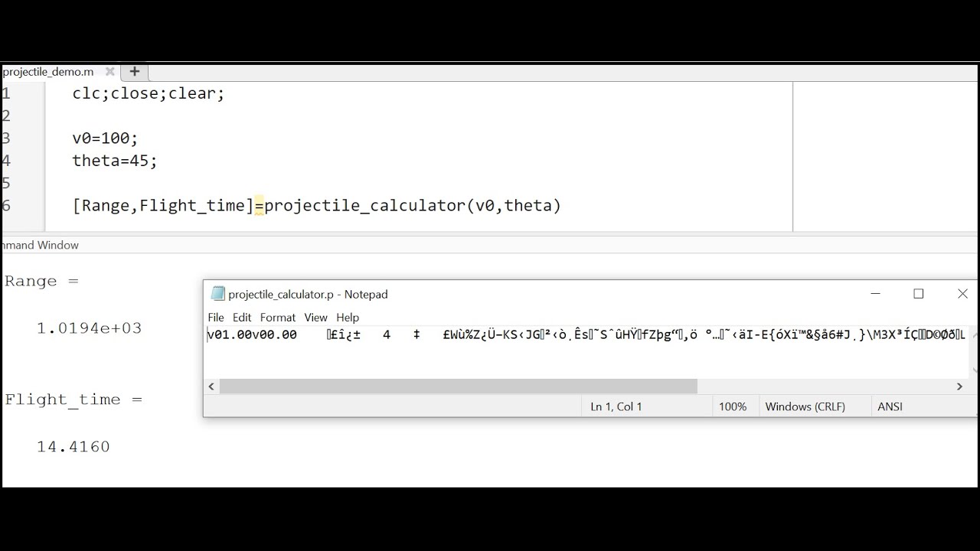
Task: Maximize the Notepad window
Action: pyautogui.click(x=919, y=294)
